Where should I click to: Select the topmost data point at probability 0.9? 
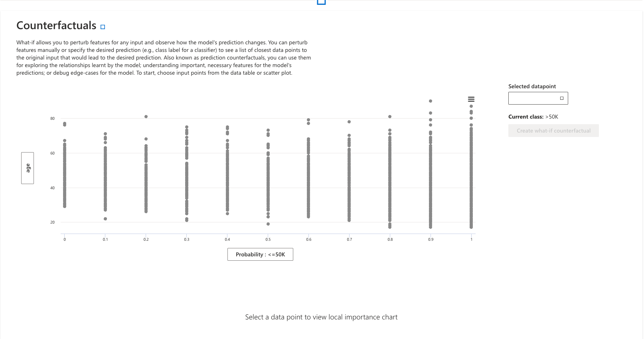(x=431, y=101)
